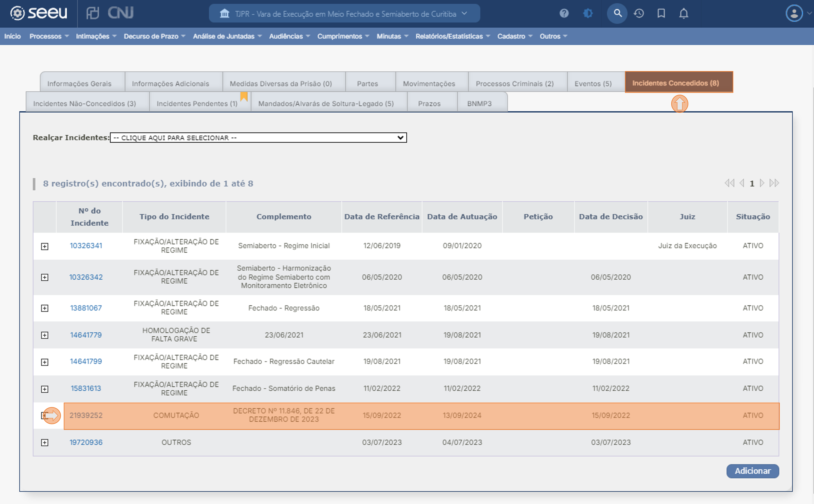
Task: Expand row of incident 10326341
Action: coord(45,246)
